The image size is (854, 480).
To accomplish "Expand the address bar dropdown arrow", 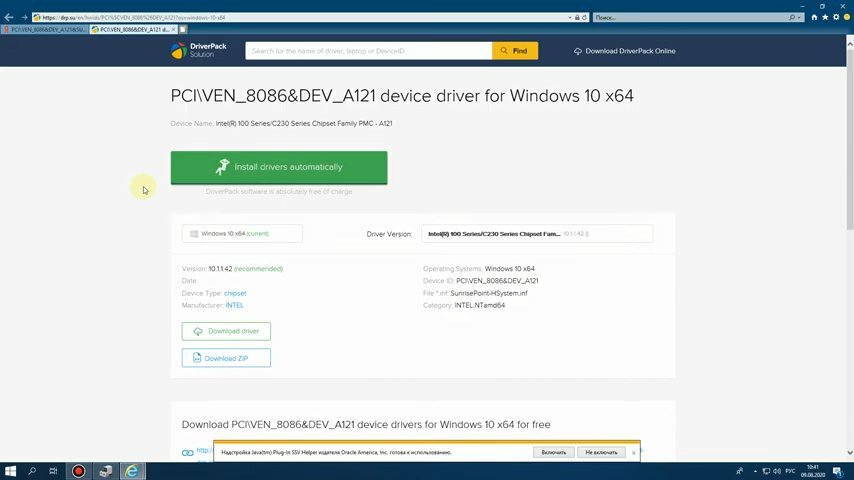I will [x=570, y=17].
